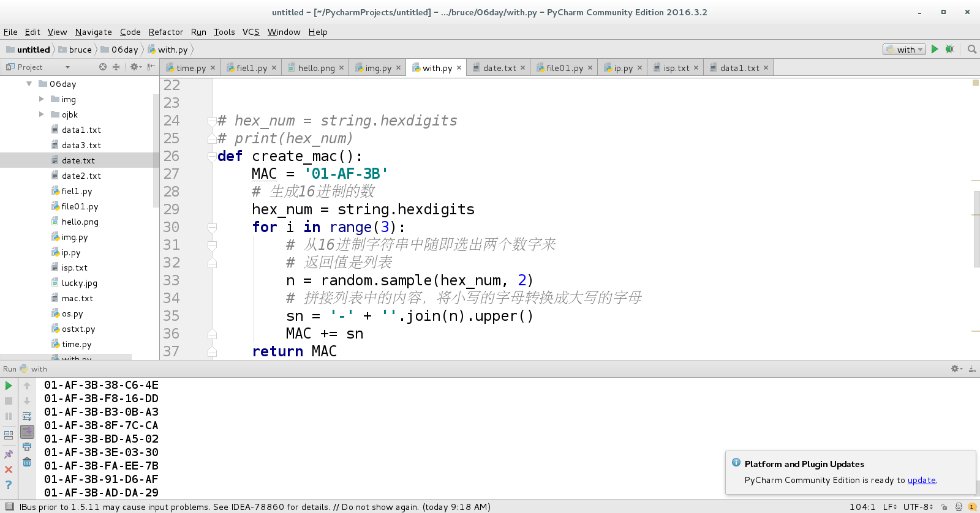This screenshot has height=513, width=980.
Task: Collapse the 06day folder in Project tree
Action: tap(29, 84)
